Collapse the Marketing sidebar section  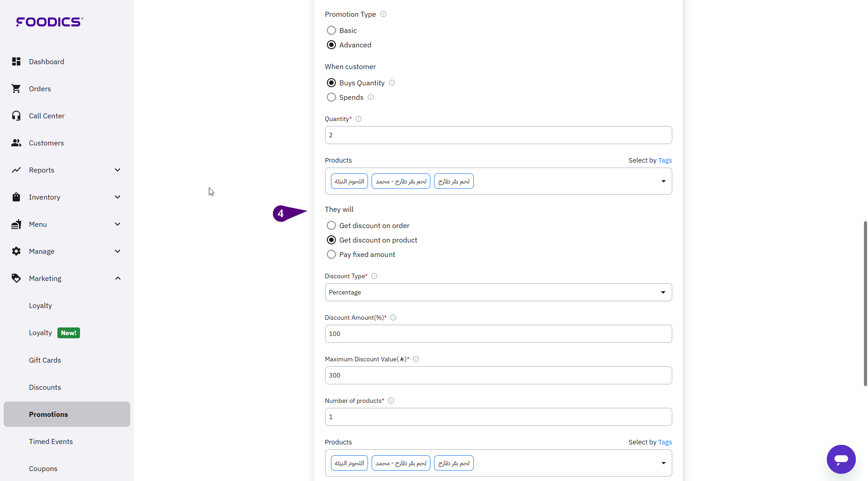118,278
